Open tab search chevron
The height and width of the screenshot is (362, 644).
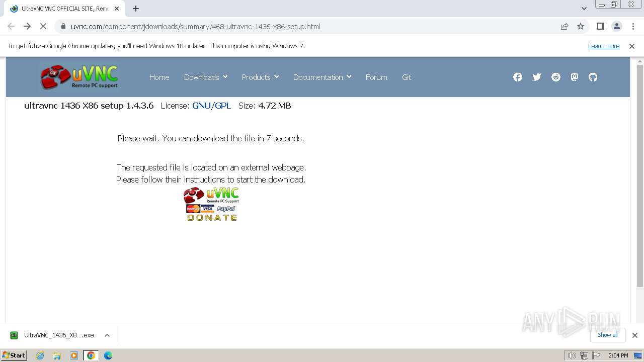pos(584,9)
